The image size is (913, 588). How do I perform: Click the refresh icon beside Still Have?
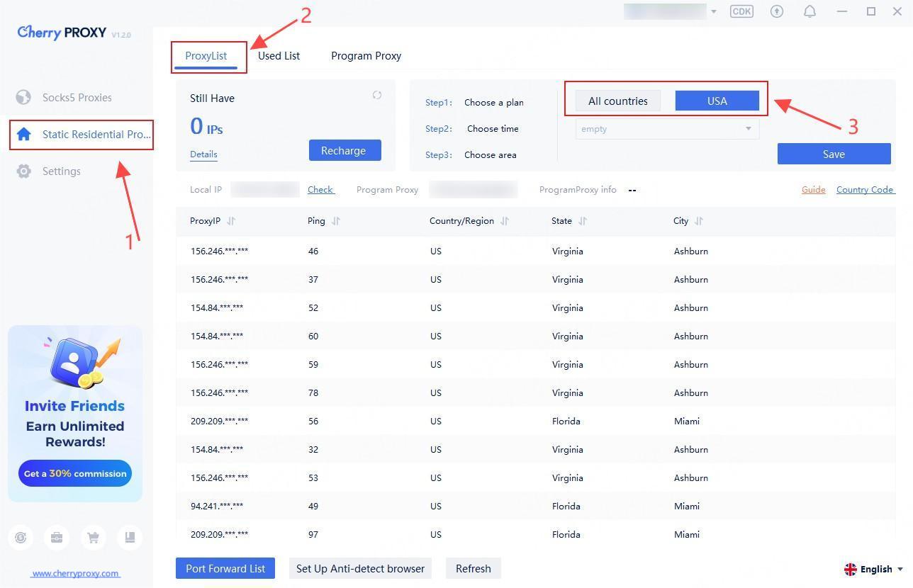tap(377, 95)
